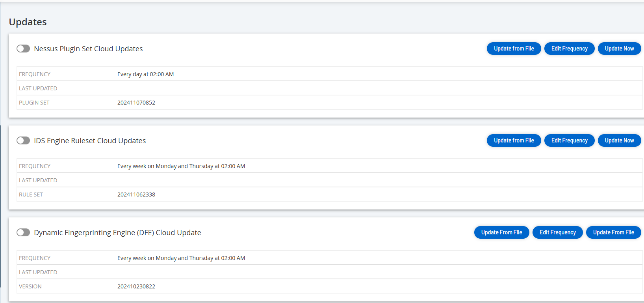Turn on the DFE Cloud Update toggle
The height and width of the screenshot is (303, 644).
[23, 232]
